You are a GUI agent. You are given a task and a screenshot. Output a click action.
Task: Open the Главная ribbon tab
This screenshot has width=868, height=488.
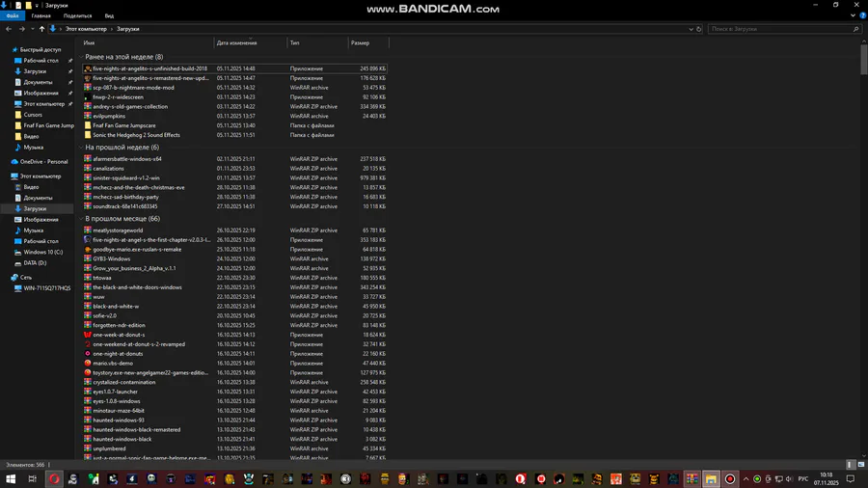(41, 16)
